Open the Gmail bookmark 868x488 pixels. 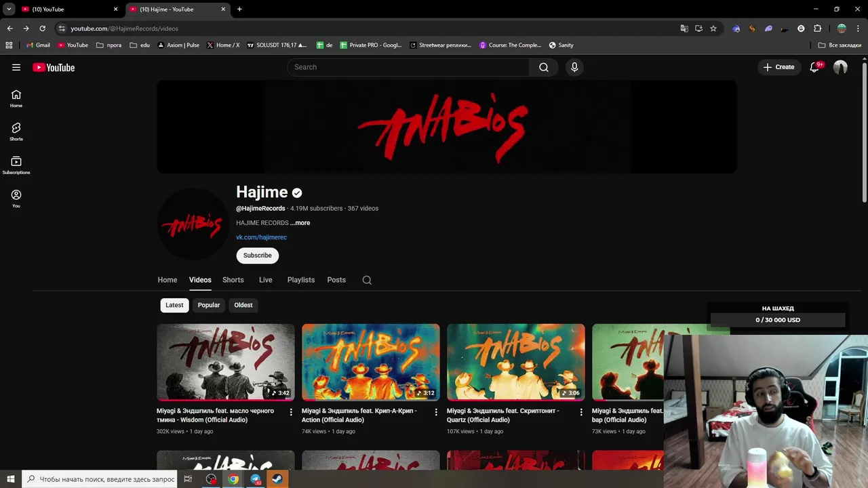pyautogui.click(x=39, y=45)
